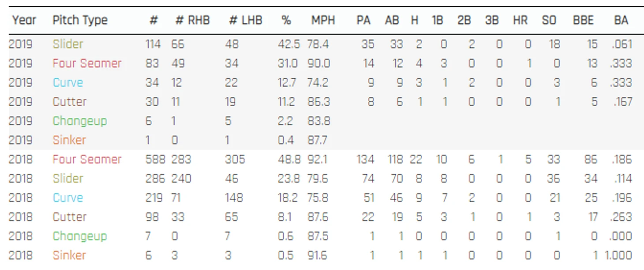Open the 2018 Curve pitch entry
Image resolution: width=644 pixels, height=270 pixels.
(x=68, y=198)
